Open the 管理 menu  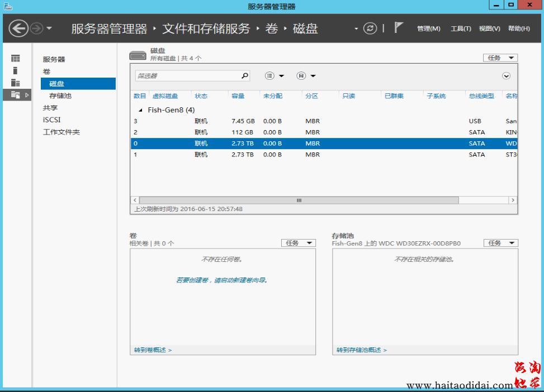pyautogui.click(x=428, y=28)
